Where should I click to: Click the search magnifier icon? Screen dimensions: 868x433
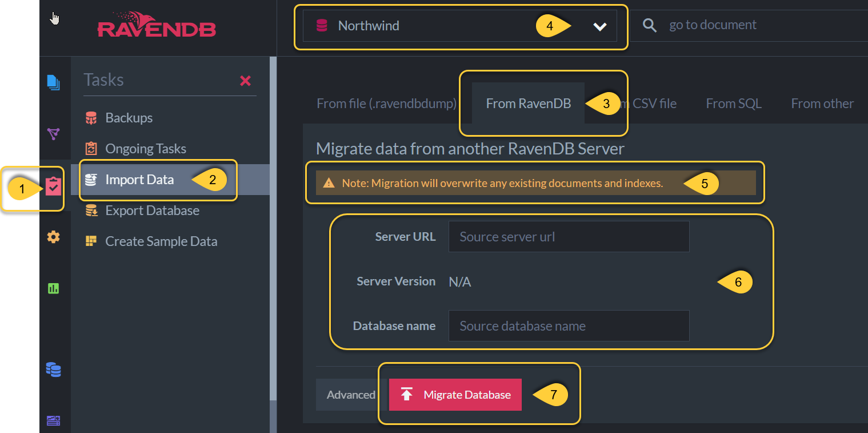click(650, 25)
